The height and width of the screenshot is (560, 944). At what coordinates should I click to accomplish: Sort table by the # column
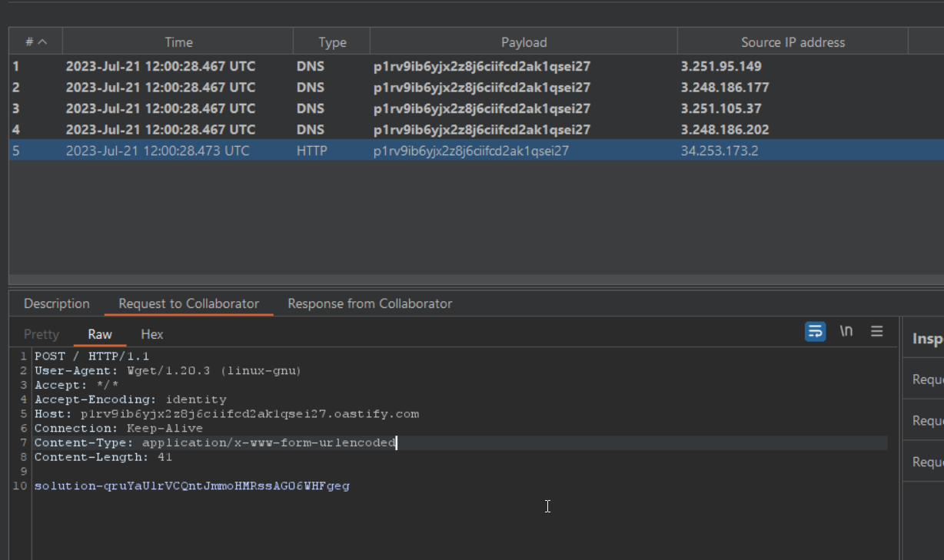tap(35, 42)
